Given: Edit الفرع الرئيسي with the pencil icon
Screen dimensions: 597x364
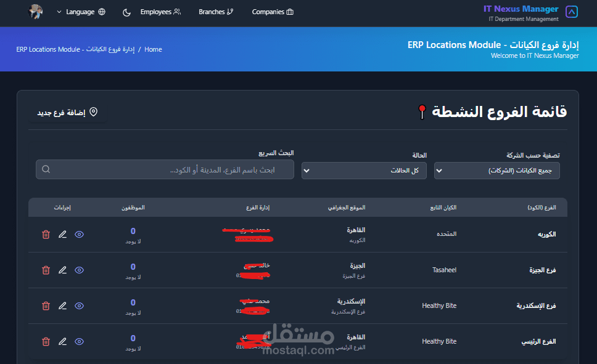Looking at the screenshot, I should click(x=62, y=341).
